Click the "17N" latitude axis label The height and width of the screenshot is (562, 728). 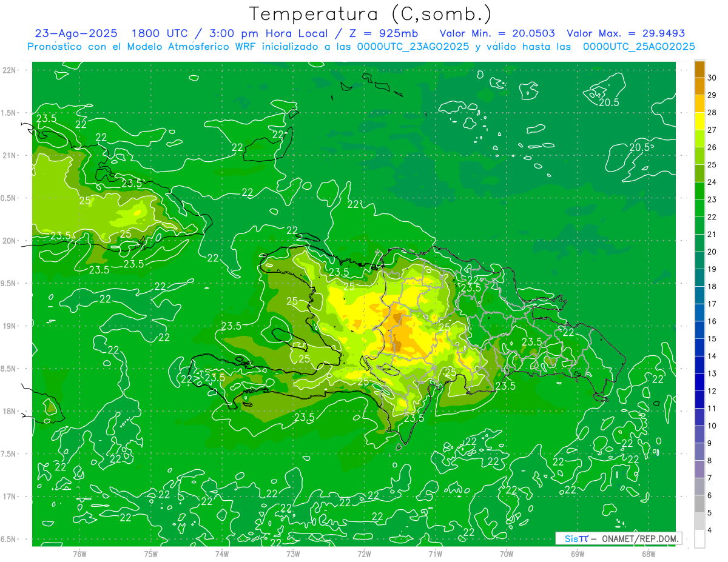click(9, 497)
